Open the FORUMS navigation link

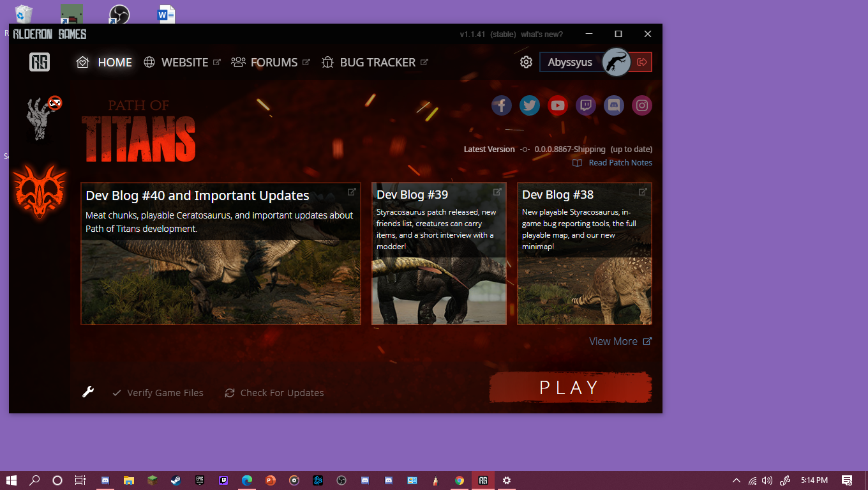click(x=271, y=62)
